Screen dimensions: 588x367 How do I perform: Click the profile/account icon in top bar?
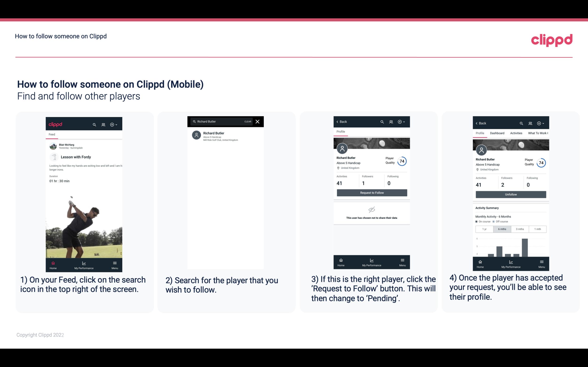(x=103, y=124)
